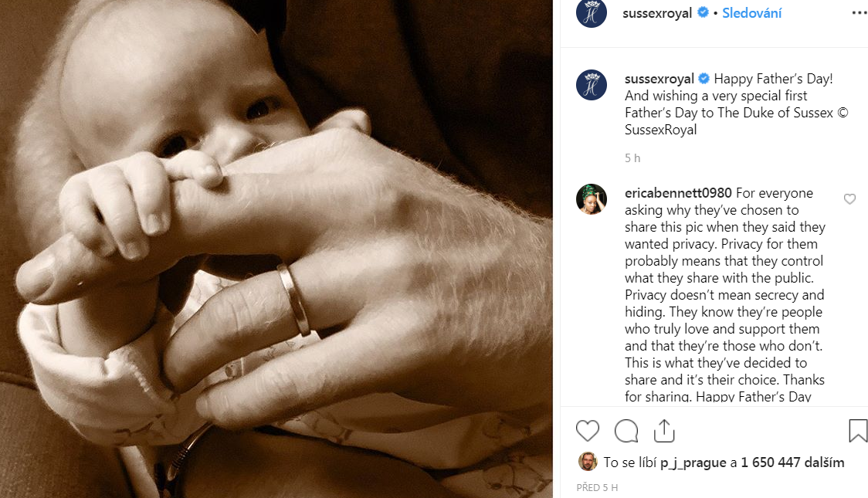Open the sussexroyal username in the caption

(659, 79)
